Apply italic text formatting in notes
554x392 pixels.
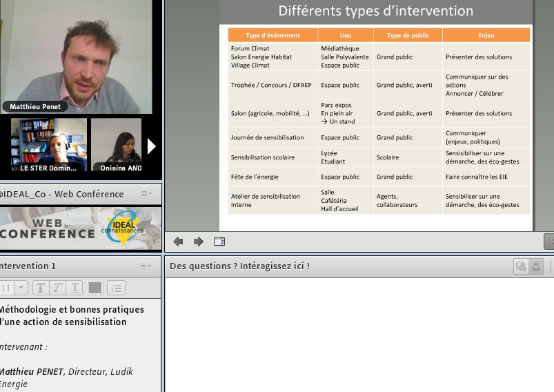click(57, 288)
